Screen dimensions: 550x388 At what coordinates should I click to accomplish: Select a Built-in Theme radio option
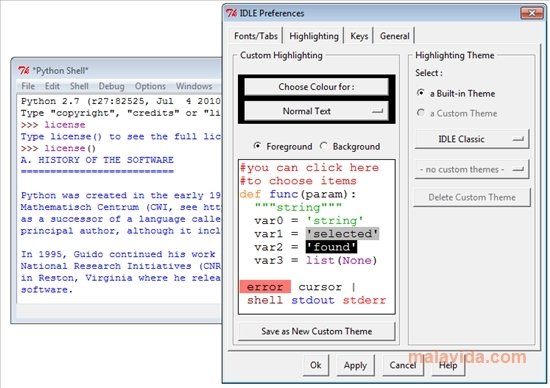coord(456,93)
